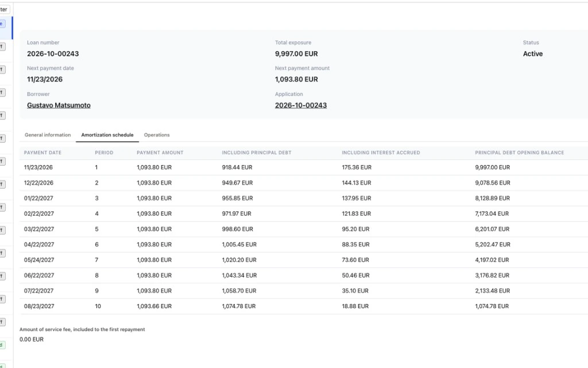Click the Payment Amount column header
This screenshot has width=588, height=368.
[x=160, y=152]
